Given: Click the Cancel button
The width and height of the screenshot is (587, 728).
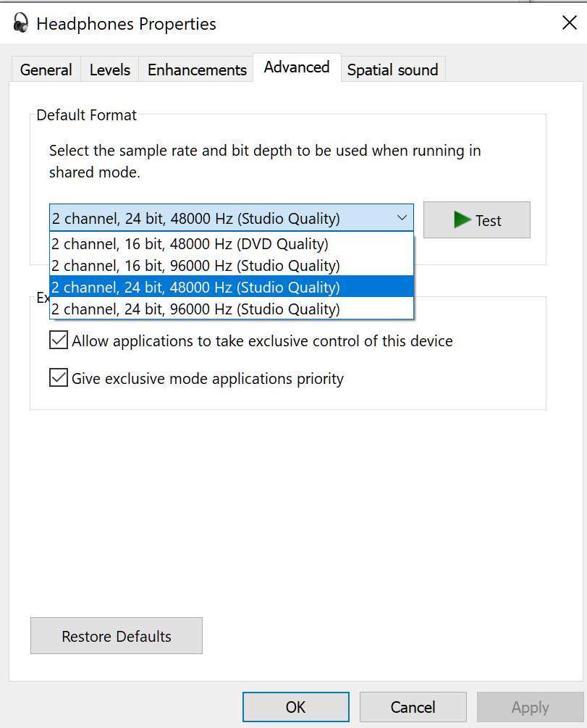Looking at the screenshot, I should (413, 707).
